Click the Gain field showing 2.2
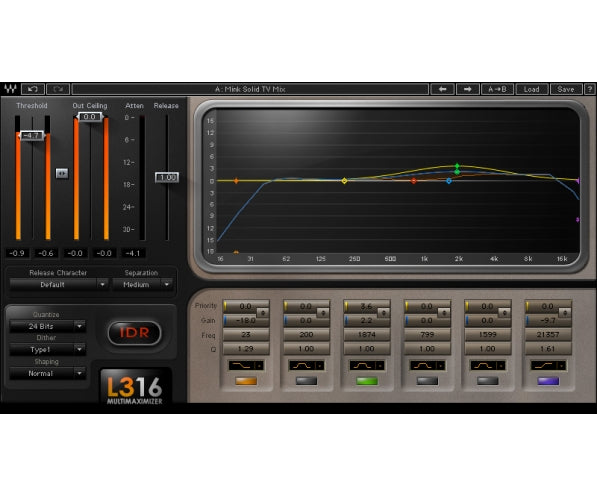This screenshot has height=497, width=597. [367, 321]
